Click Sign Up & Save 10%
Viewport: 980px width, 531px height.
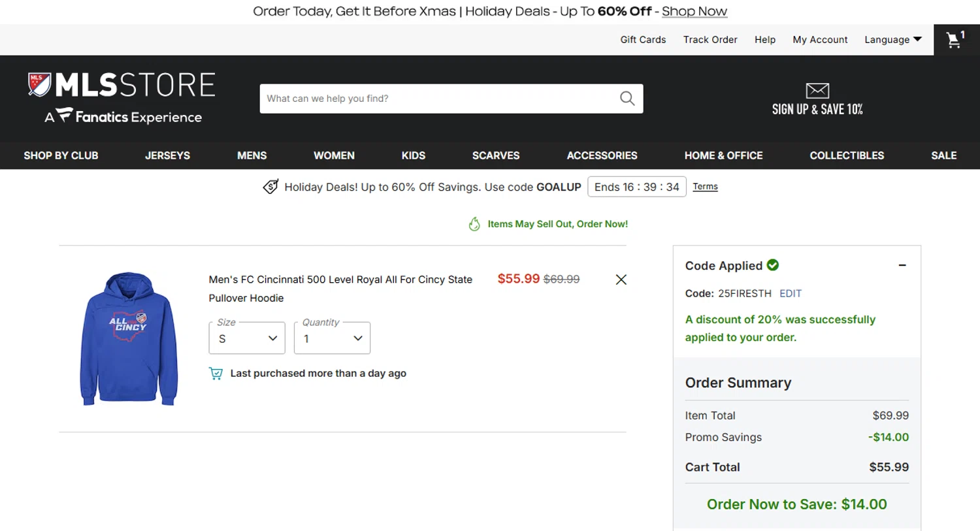[817, 110]
